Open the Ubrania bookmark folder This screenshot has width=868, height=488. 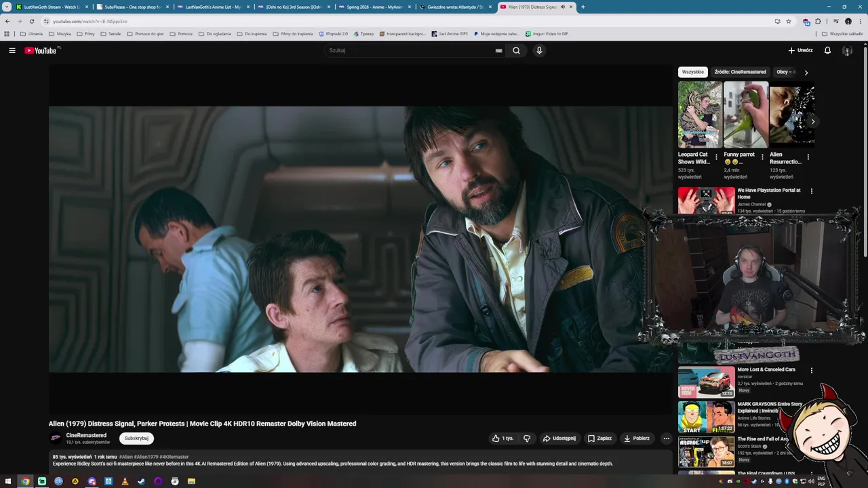[x=31, y=33]
